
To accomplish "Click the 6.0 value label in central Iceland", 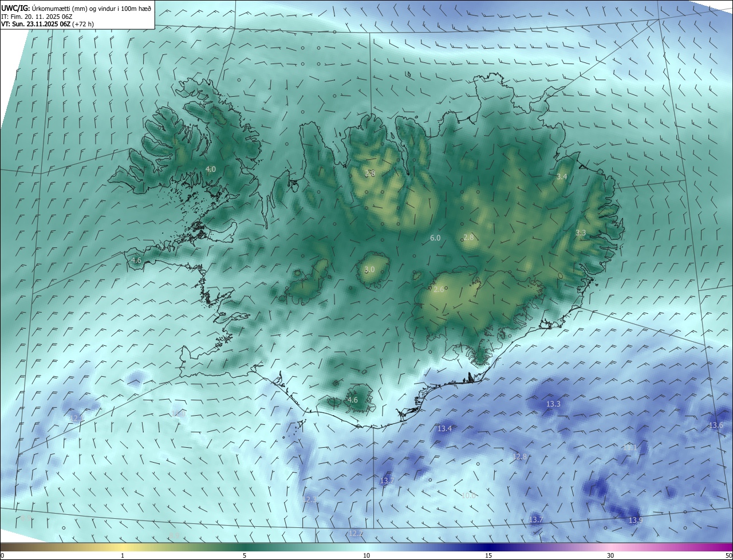I will click(x=435, y=238).
